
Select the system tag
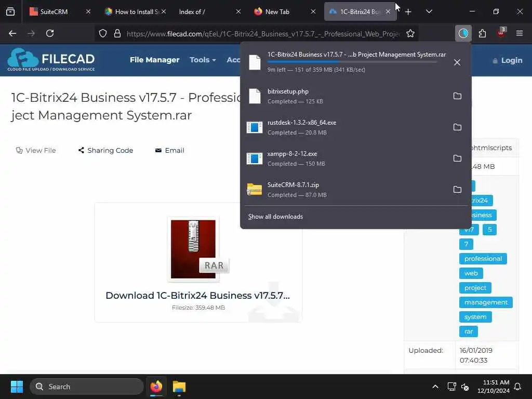[475, 317]
